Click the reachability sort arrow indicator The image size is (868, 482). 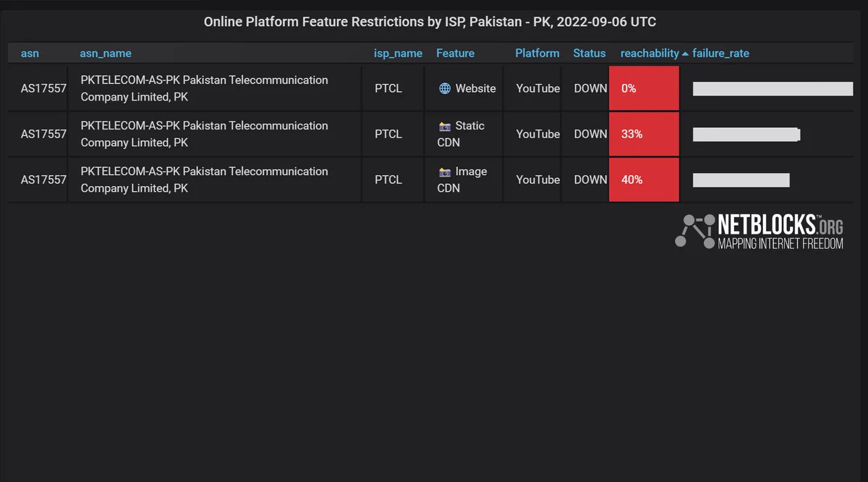(x=685, y=54)
